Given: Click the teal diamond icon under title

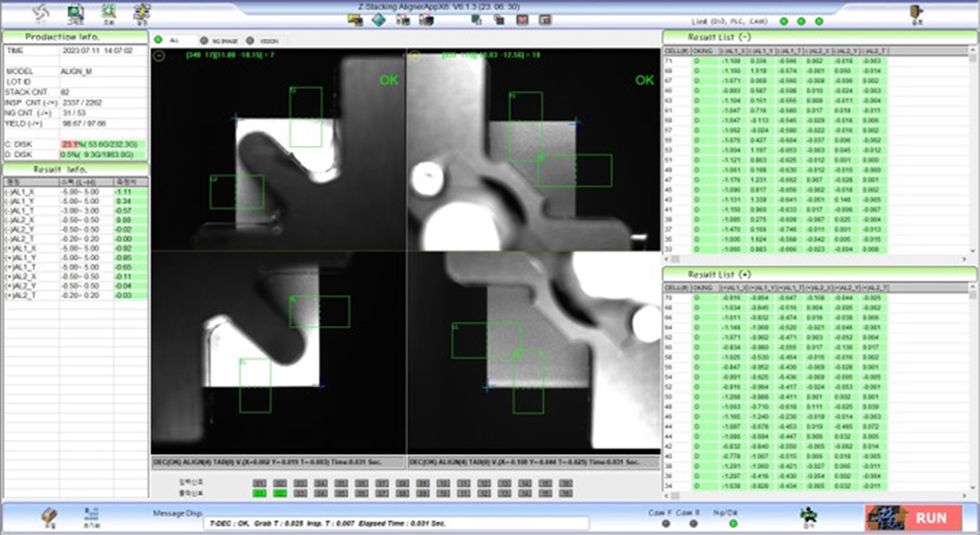Looking at the screenshot, I should 379,20.
